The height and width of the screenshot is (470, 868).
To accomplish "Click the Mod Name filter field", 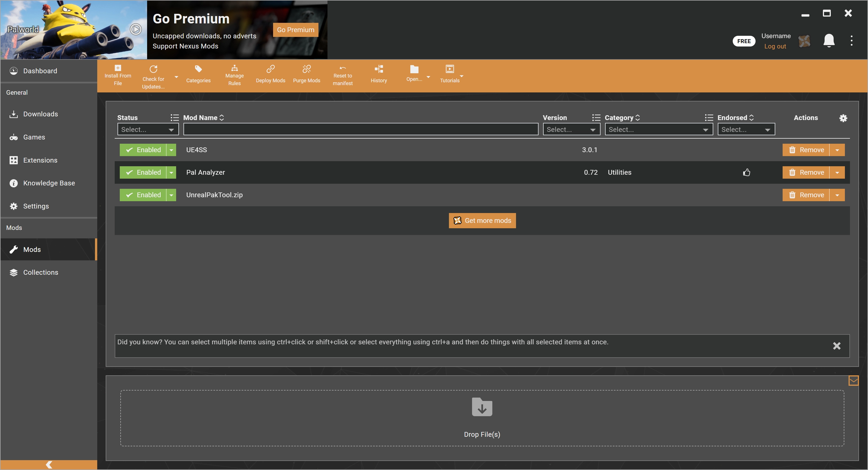I will (360, 129).
